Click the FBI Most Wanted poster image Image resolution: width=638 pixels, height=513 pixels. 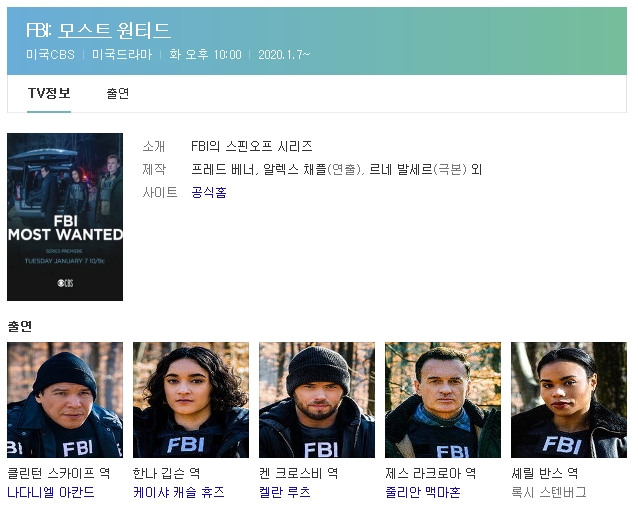coord(65,217)
